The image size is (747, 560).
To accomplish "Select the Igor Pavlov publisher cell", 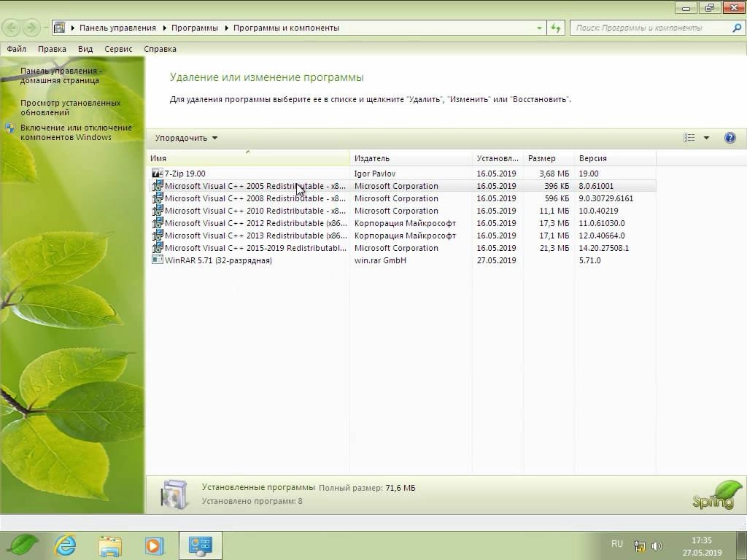I will [x=375, y=174].
